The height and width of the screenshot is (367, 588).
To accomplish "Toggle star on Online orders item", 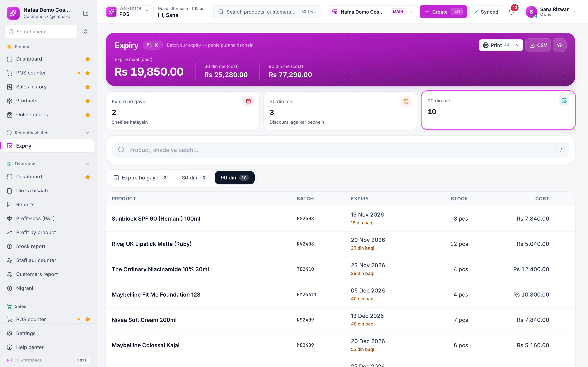I will coord(88,115).
